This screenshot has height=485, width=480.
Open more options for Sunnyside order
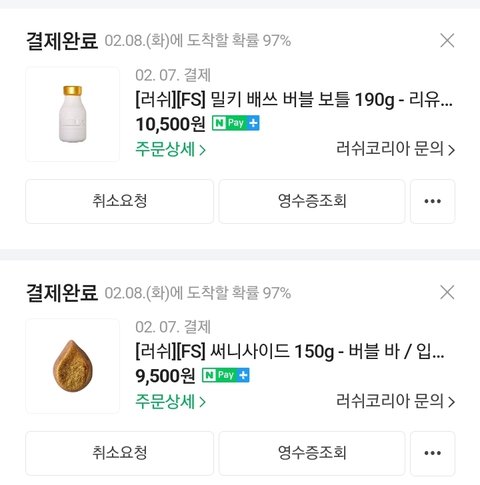(433, 453)
